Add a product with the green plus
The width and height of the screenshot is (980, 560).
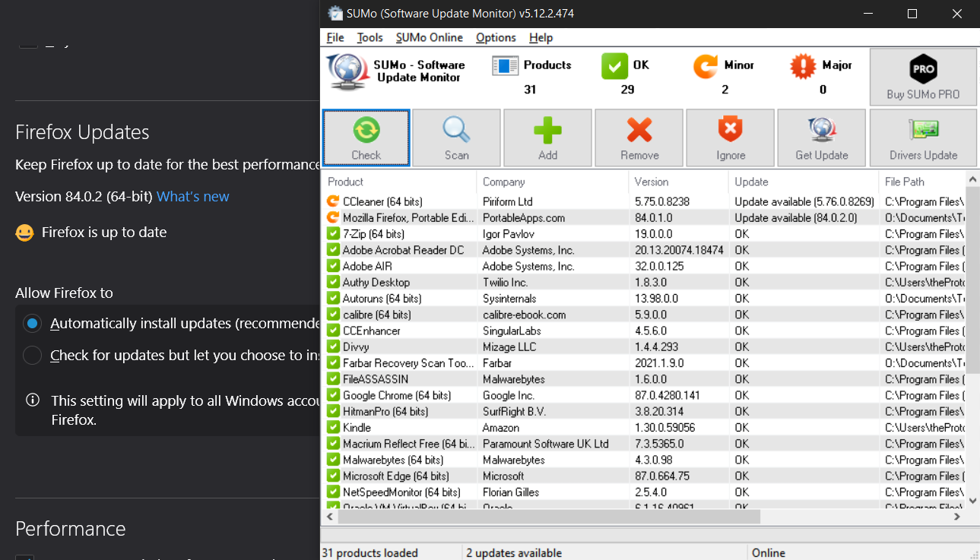547,138
